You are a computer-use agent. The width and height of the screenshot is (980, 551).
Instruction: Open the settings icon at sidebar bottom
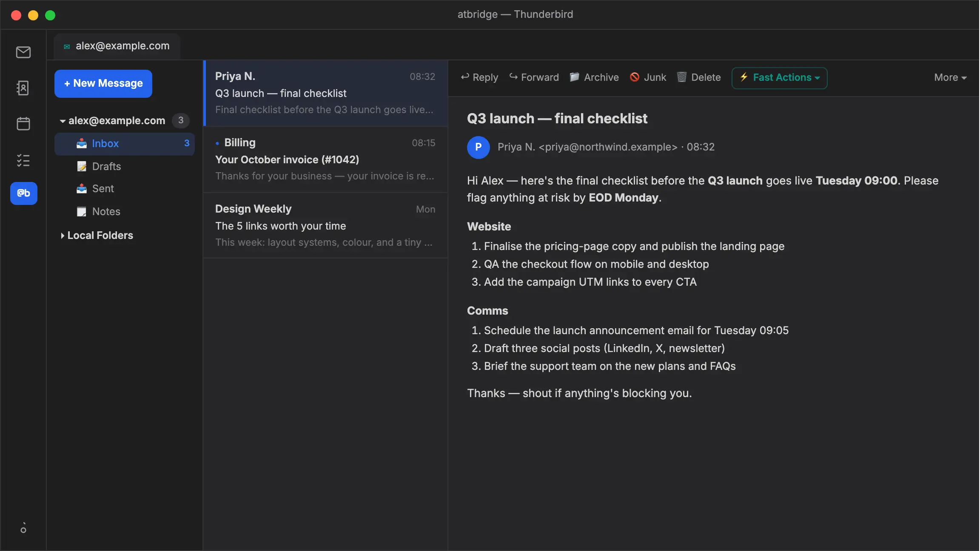tap(23, 528)
